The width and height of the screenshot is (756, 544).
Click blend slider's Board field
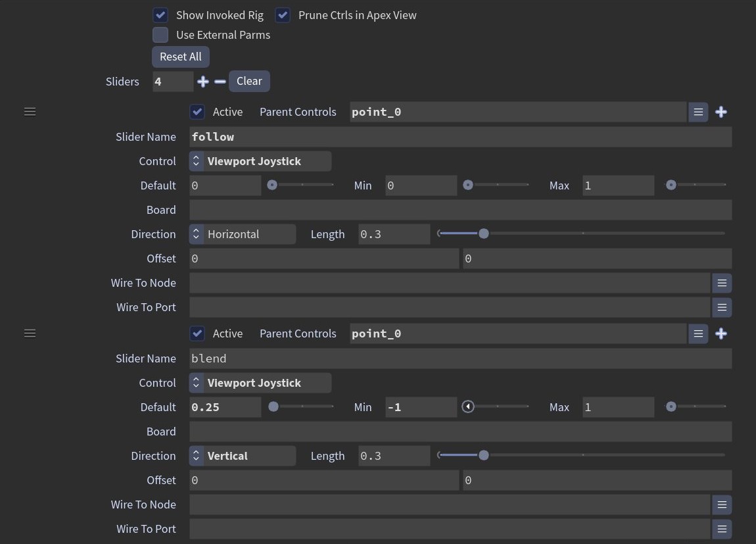pyautogui.click(x=460, y=432)
